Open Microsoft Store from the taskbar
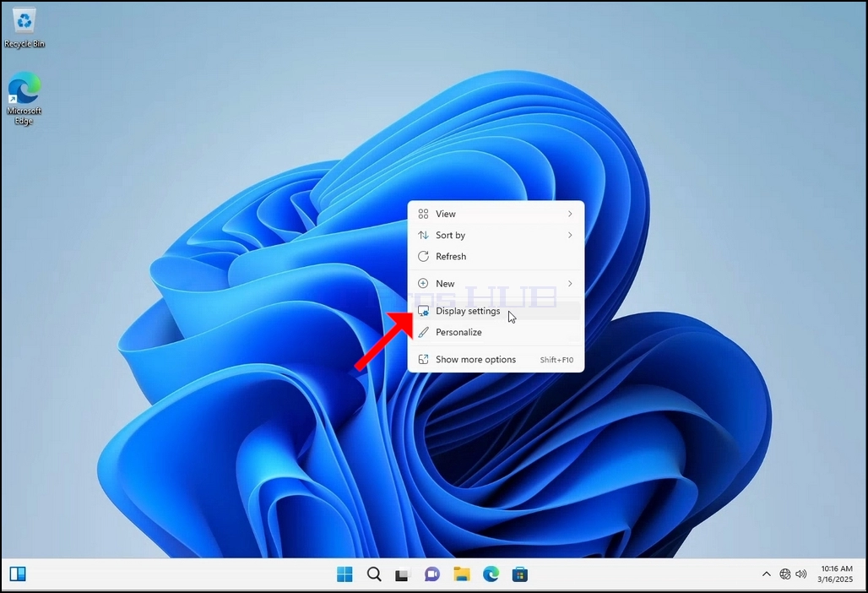Image resolution: width=868 pixels, height=593 pixels. click(520, 574)
